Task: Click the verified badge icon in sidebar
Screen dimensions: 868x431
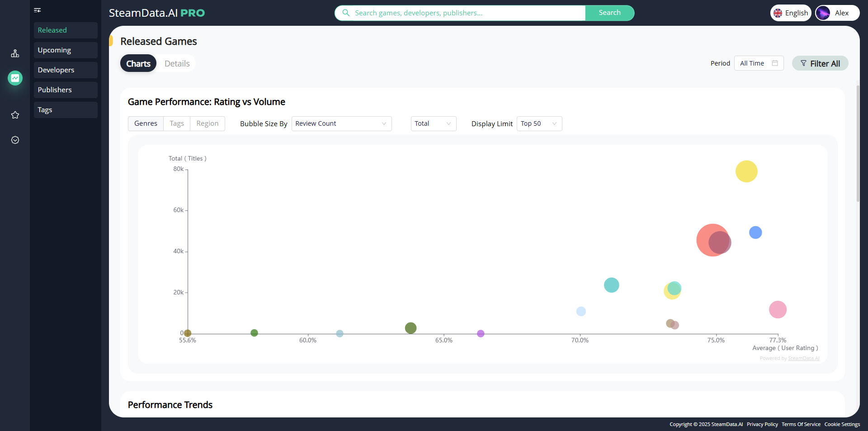Action: 15,140
